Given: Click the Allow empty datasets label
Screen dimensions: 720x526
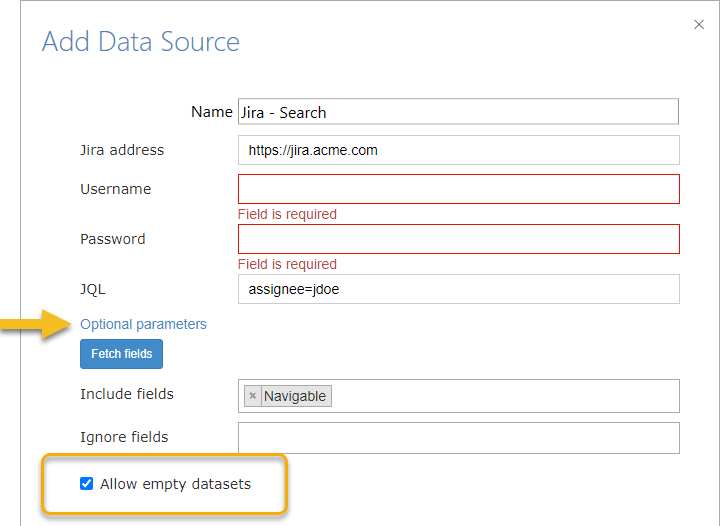Looking at the screenshot, I should 175,484.
